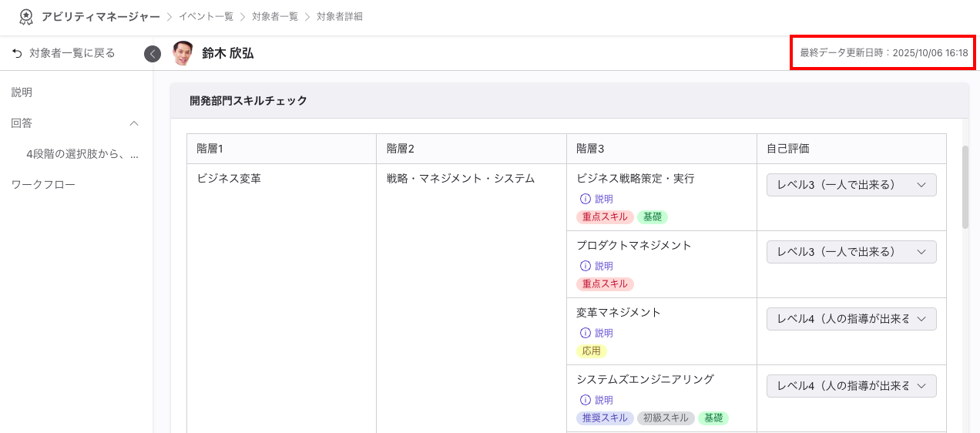The height and width of the screenshot is (433, 980).
Task: Open the 説明 link under 変革マネジメント
Action: [604, 333]
